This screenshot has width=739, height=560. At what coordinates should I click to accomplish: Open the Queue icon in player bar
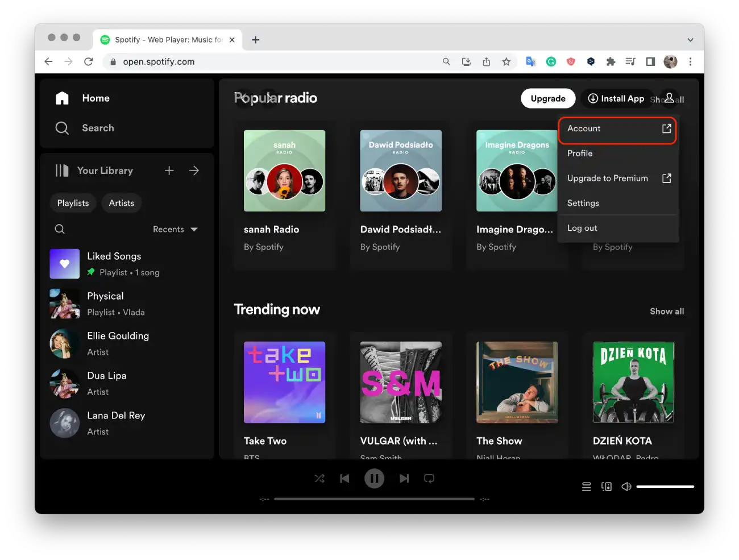pos(587,487)
